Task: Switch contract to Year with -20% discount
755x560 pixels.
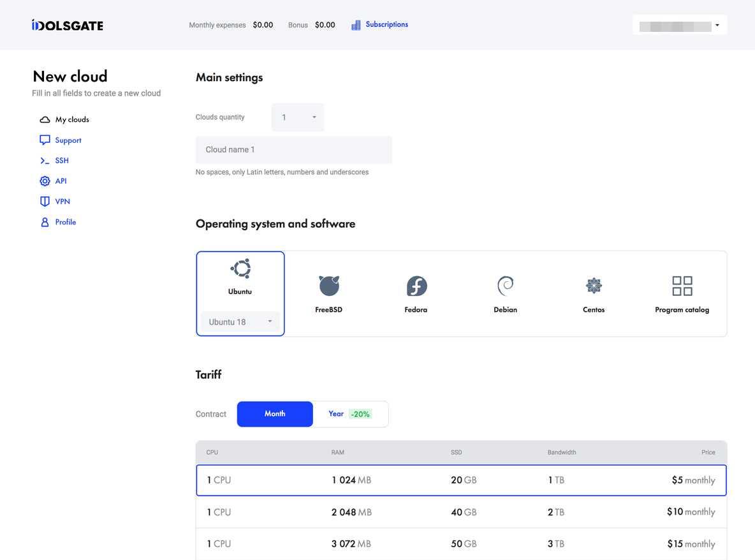Action: point(351,414)
